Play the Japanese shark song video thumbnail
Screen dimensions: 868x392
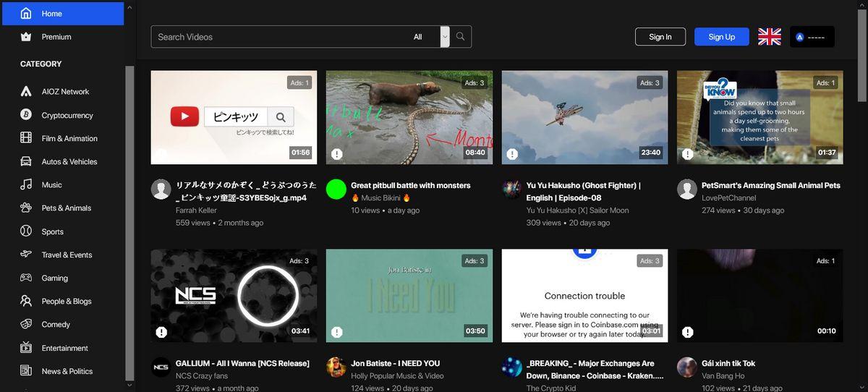(x=234, y=117)
